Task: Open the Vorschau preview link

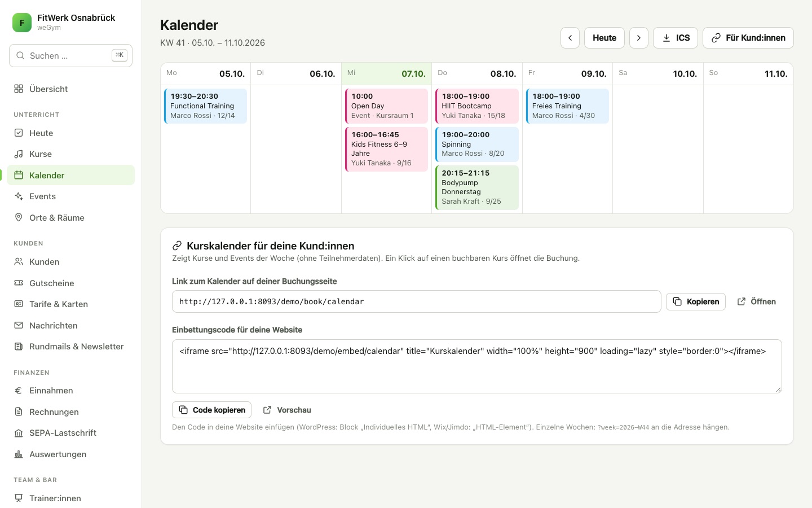Action: coord(287,410)
